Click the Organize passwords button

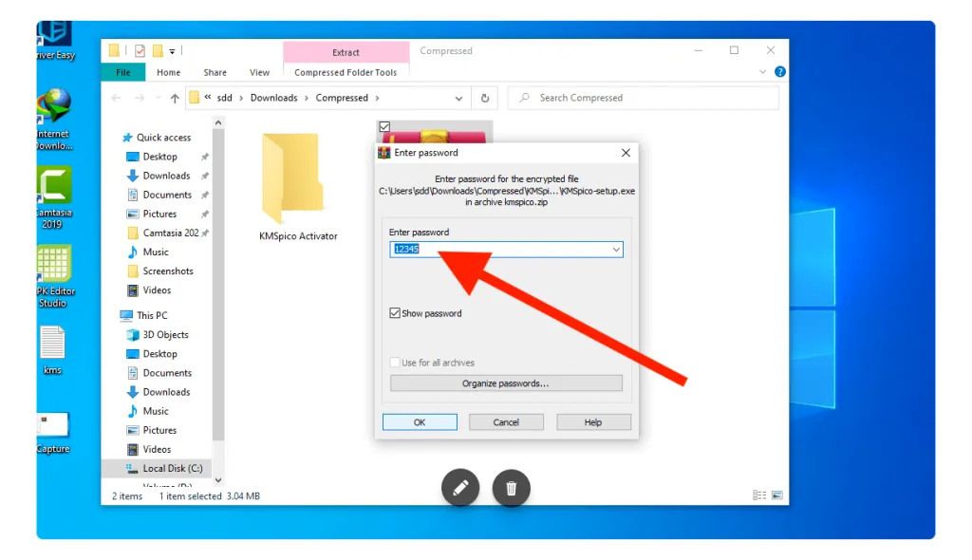(506, 383)
